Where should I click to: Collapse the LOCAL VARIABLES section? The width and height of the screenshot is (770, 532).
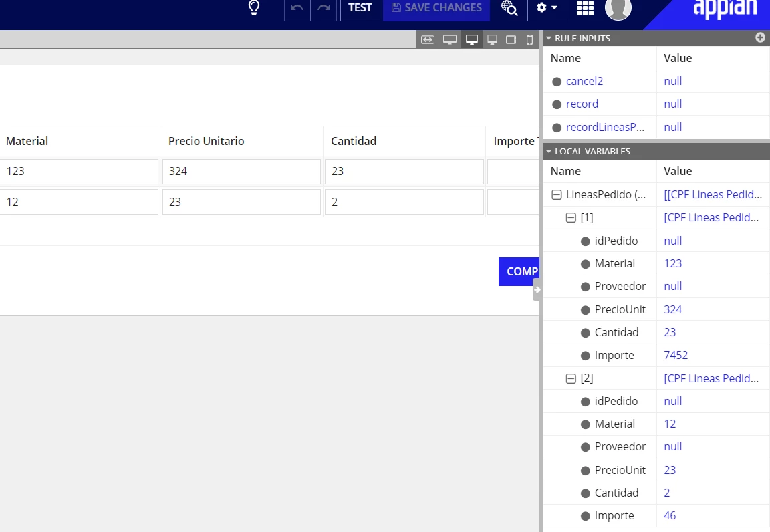pos(549,151)
